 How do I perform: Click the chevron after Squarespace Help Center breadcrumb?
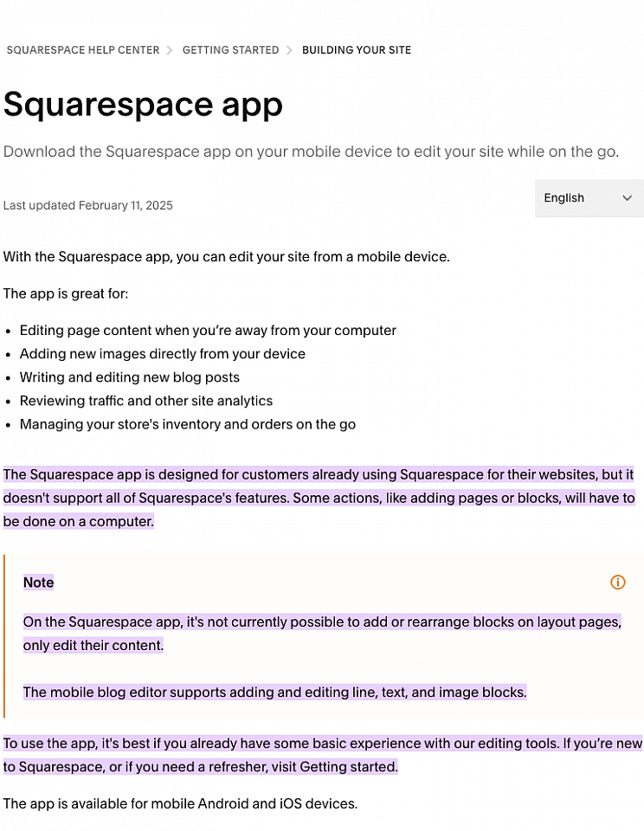point(171,50)
